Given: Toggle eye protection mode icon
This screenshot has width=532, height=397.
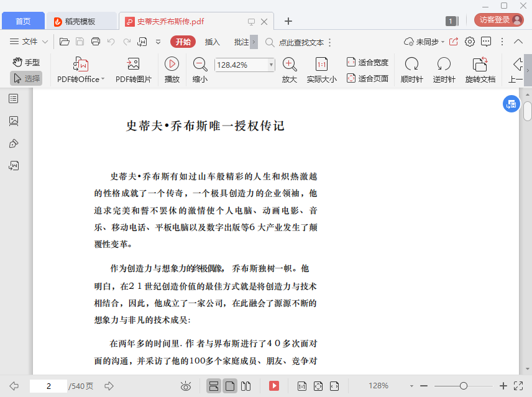Looking at the screenshot, I should click(186, 386).
